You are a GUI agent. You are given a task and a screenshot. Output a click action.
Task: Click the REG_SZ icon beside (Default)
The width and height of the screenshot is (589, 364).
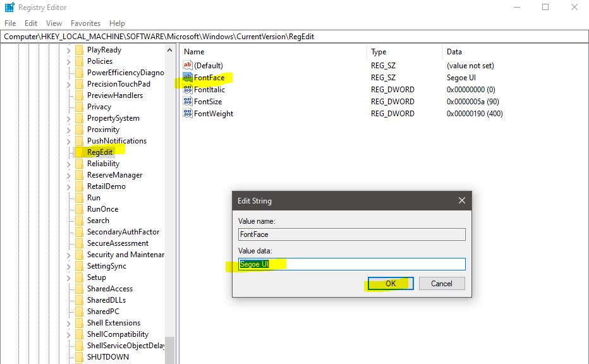coord(188,65)
